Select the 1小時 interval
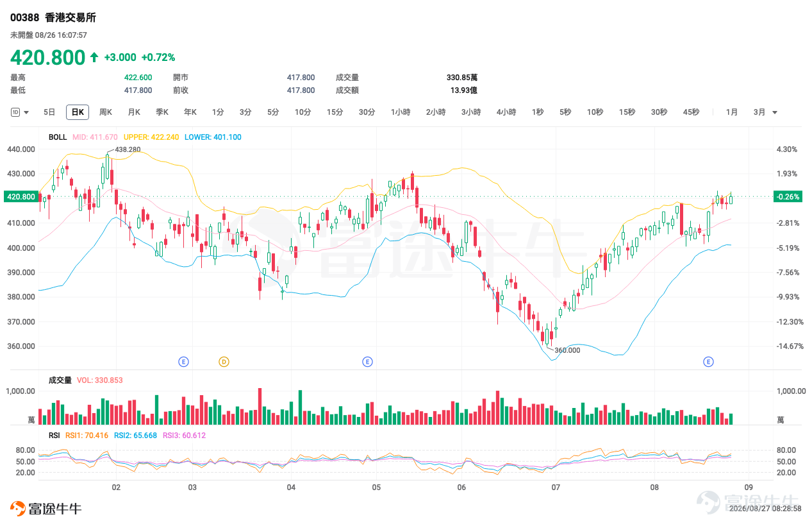Viewport: 812px width, 526px height. click(x=401, y=112)
